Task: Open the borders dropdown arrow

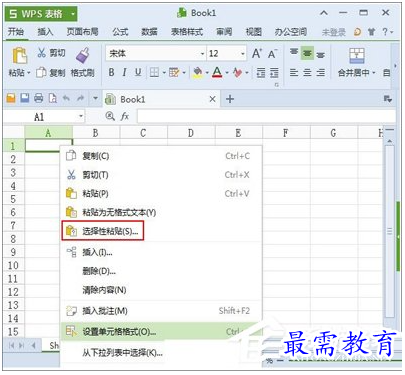Action: [x=164, y=72]
